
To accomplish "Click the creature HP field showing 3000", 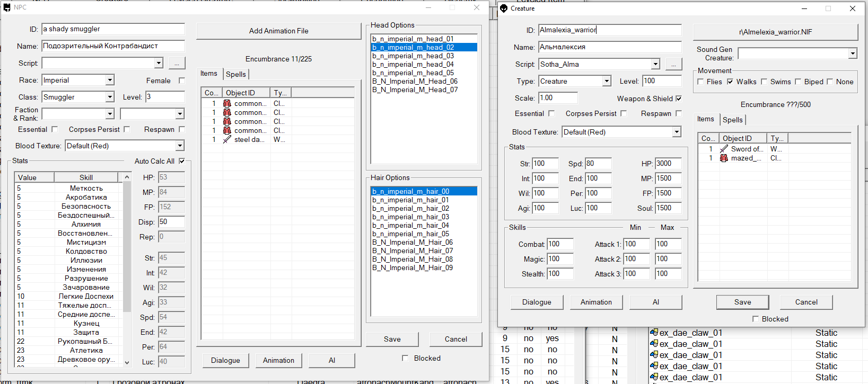I will click(668, 164).
